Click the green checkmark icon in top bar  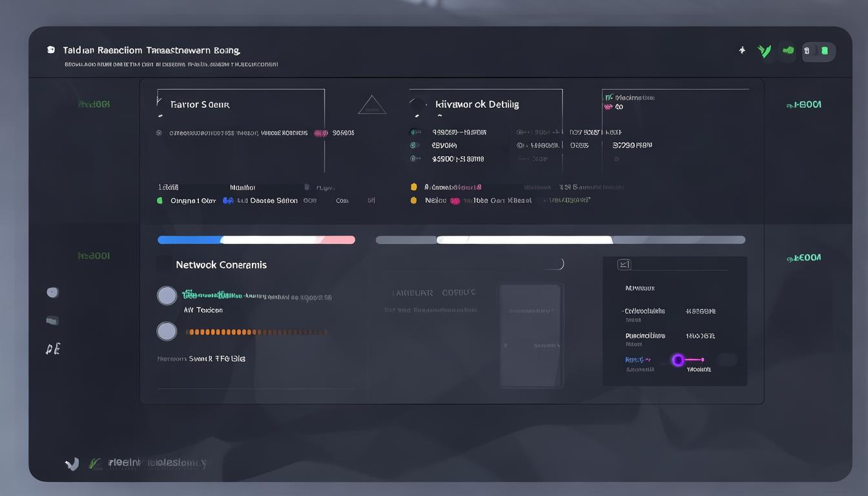pyautogui.click(x=765, y=52)
